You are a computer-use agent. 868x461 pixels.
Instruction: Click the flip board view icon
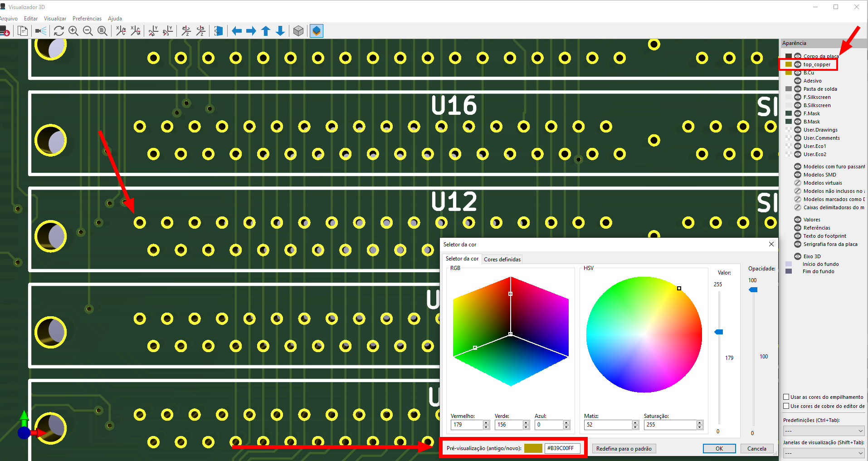[219, 31]
